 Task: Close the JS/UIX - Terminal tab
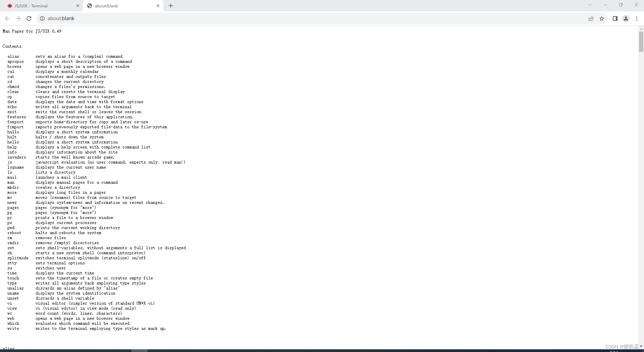pyautogui.click(x=78, y=6)
